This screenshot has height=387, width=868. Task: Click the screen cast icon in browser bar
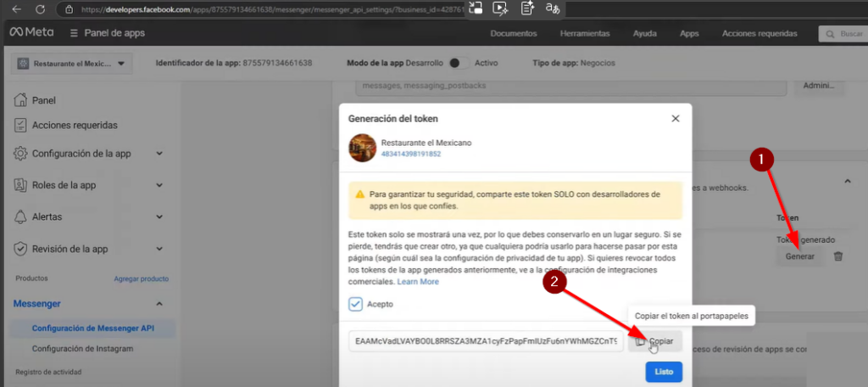tap(475, 8)
